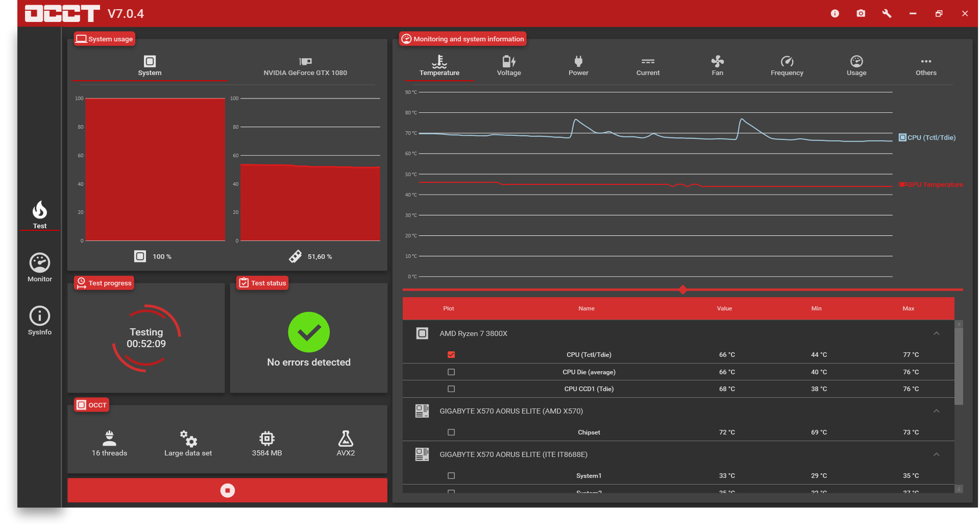Screen dimensions: 980x531
Task: Click the CPU Die (average) min 40 °C
Action: tap(819, 372)
